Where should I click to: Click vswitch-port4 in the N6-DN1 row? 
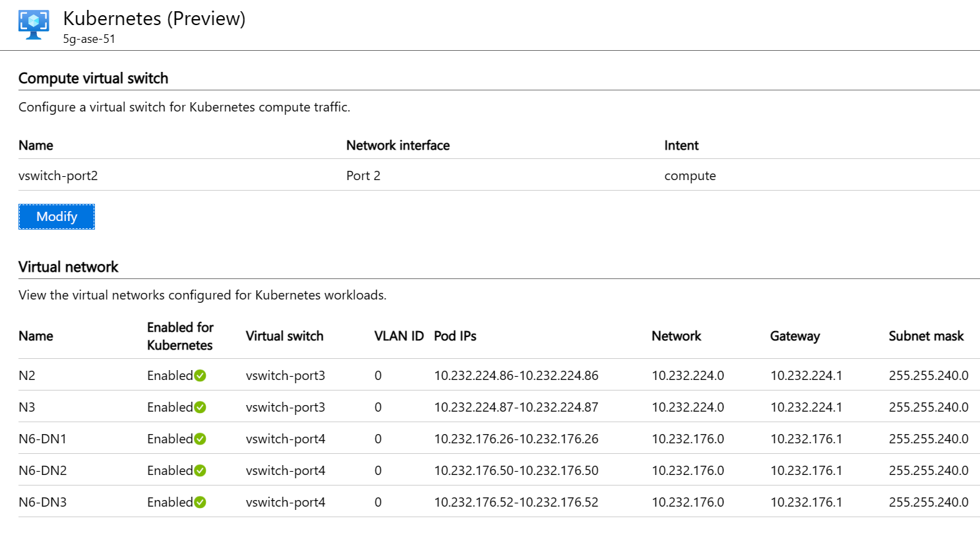coord(285,439)
